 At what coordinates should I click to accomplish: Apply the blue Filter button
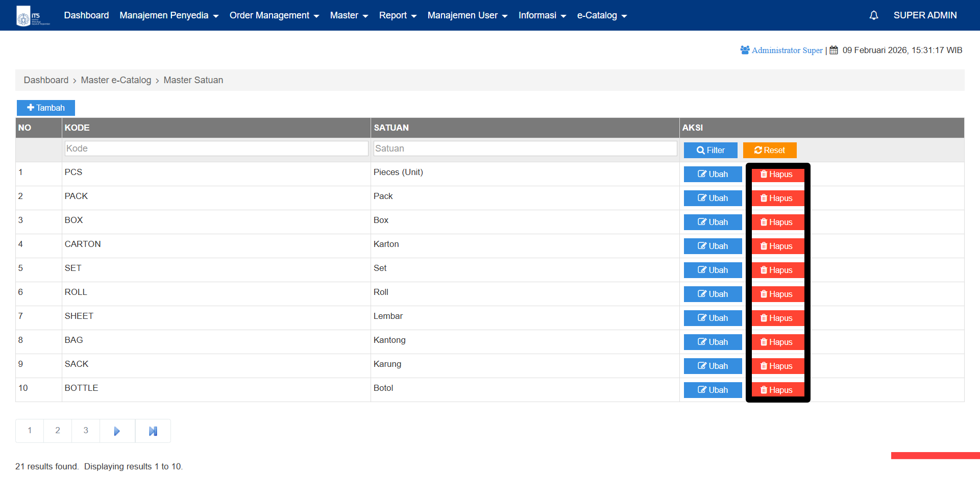pyautogui.click(x=710, y=151)
